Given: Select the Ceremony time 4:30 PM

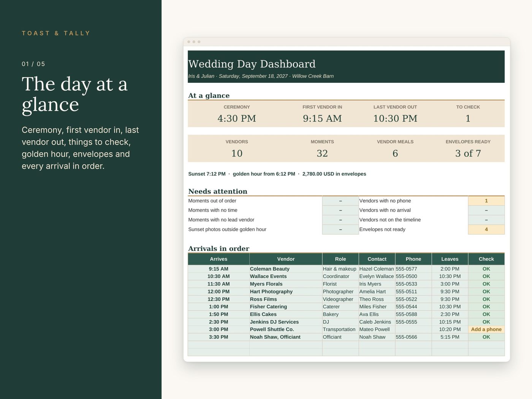Looking at the screenshot, I should coord(237,119).
